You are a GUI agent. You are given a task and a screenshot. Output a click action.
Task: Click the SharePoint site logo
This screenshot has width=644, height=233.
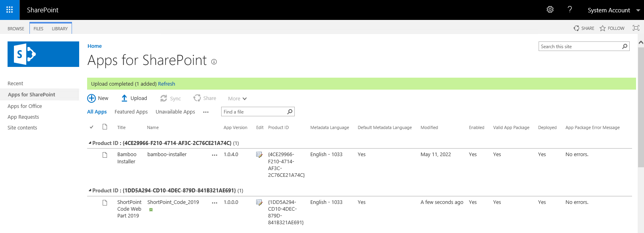coord(43,54)
